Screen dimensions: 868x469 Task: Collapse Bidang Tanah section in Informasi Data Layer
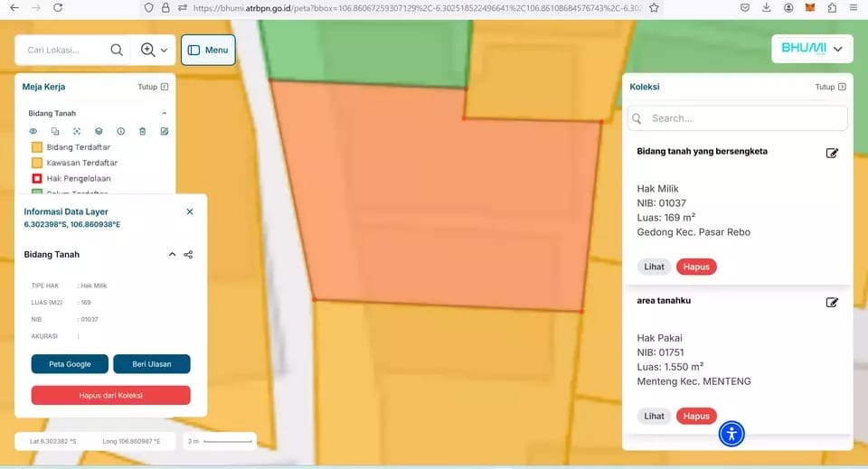pos(172,255)
